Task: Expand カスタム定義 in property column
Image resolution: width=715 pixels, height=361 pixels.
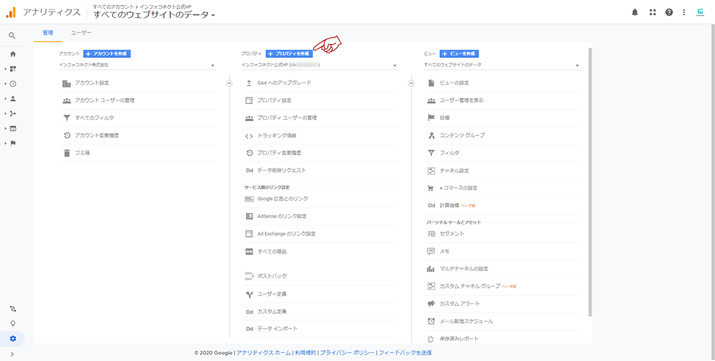Action: tap(319, 312)
